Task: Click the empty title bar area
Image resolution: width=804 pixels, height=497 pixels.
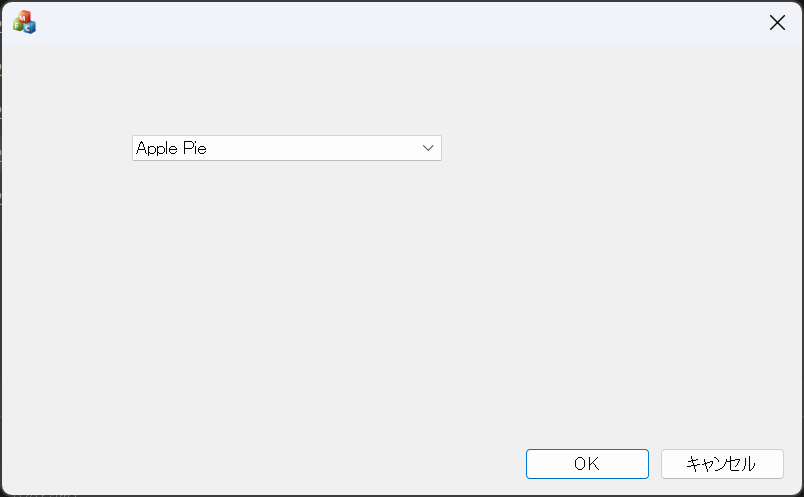Action: [400, 23]
